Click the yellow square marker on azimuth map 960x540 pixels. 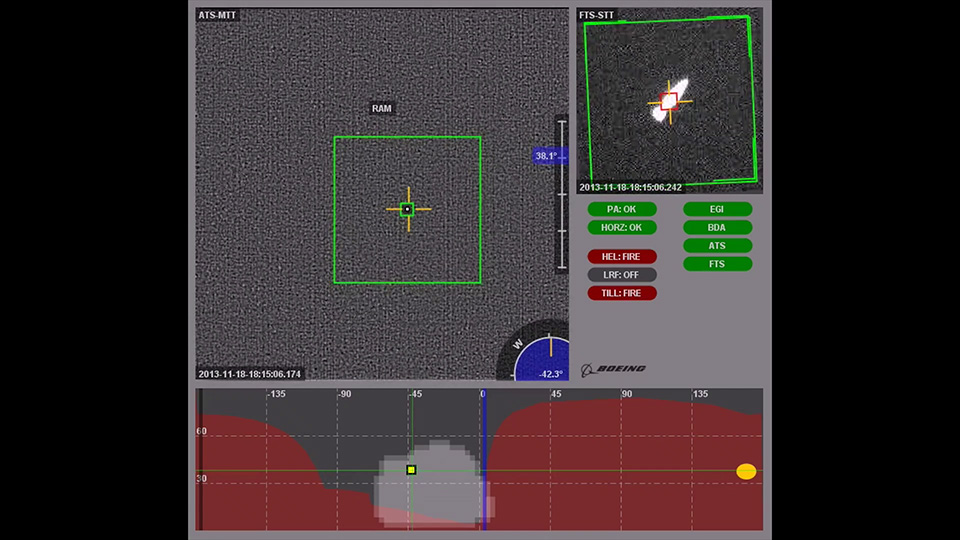tap(411, 469)
